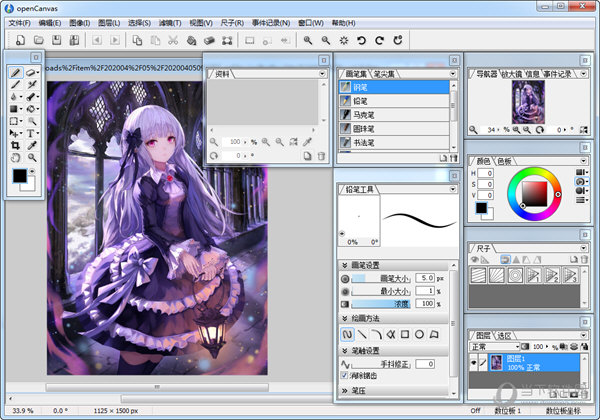Pick the Eyedropper tool in toolbox
The width and height of the screenshot is (600, 420).
coord(32,145)
